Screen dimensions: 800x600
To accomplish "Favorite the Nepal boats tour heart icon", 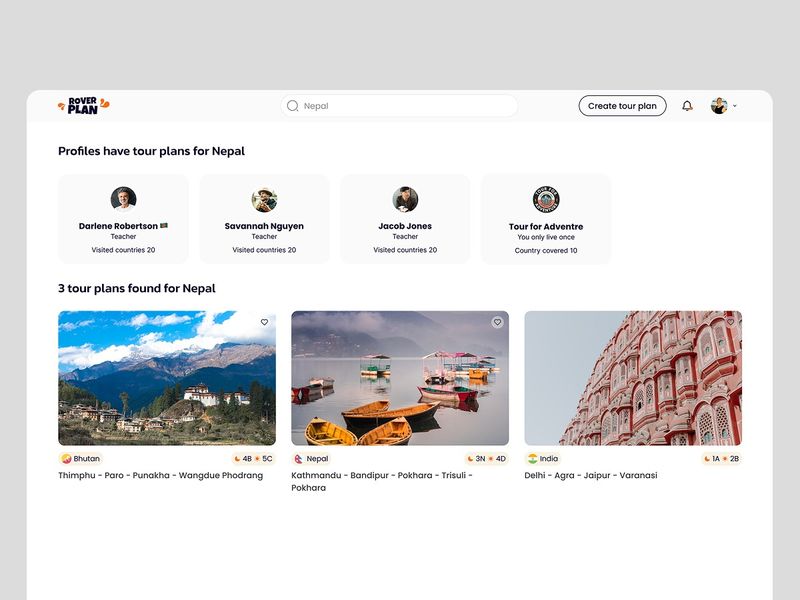I will (x=495, y=322).
